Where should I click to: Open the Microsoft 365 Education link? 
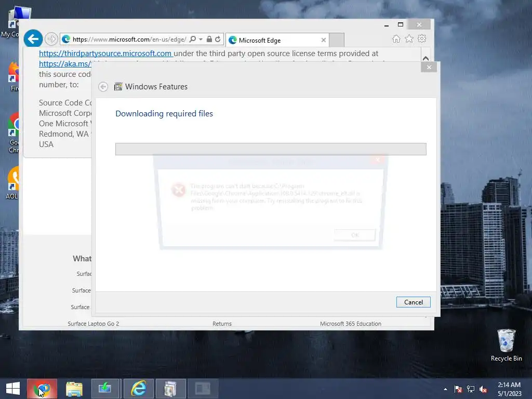pos(351,324)
